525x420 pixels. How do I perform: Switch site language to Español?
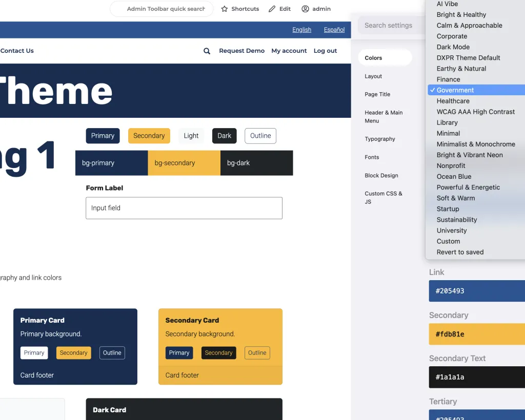point(334,30)
